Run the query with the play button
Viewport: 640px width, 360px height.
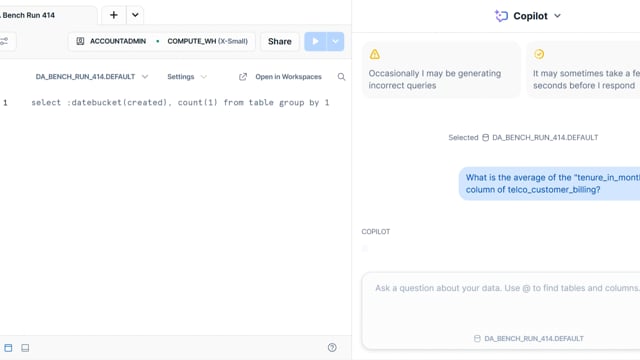tap(315, 41)
